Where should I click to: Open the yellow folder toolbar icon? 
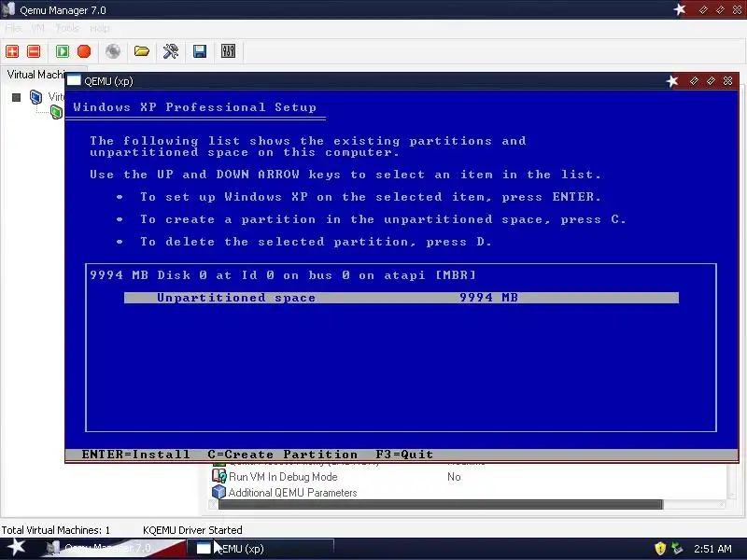[x=142, y=51]
